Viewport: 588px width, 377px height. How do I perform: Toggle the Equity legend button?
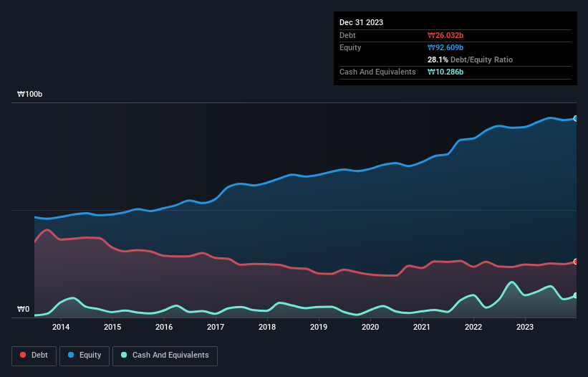[85, 355]
